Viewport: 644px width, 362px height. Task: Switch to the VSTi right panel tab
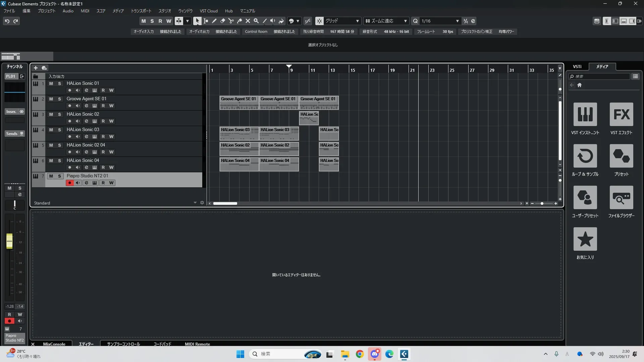pyautogui.click(x=577, y=66)
